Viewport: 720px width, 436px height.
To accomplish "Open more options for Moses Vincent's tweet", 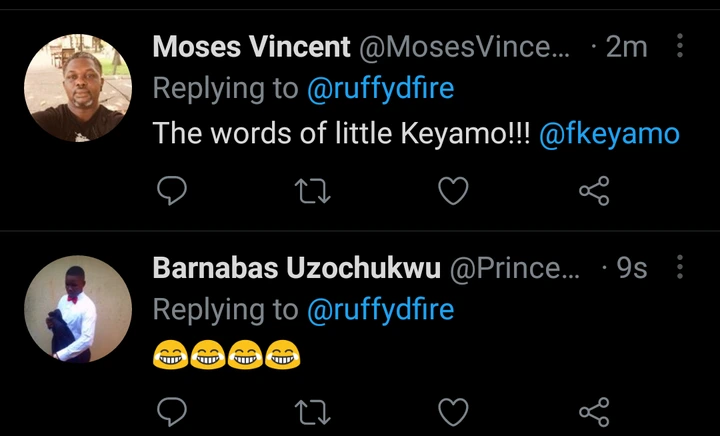I will (680, 46).
